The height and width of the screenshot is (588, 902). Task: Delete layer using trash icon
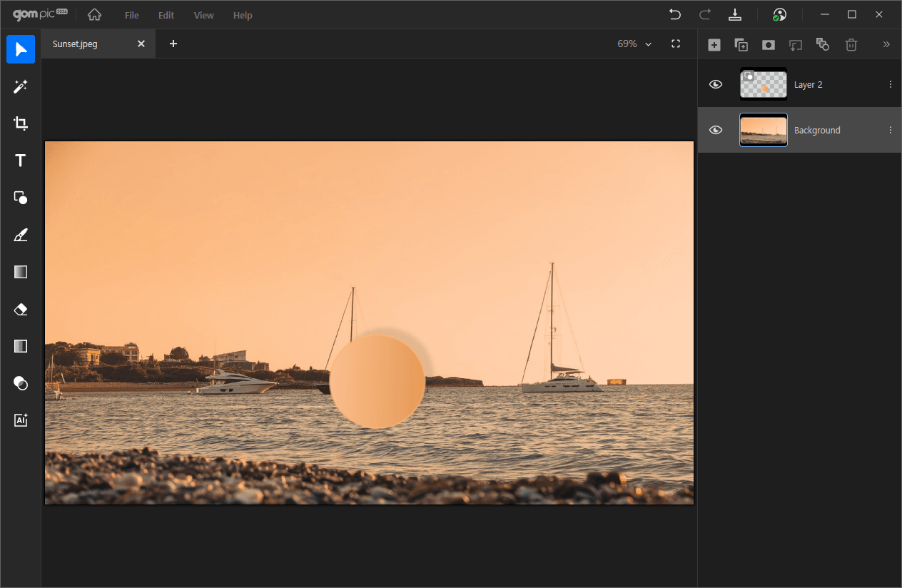pos(851,45)
